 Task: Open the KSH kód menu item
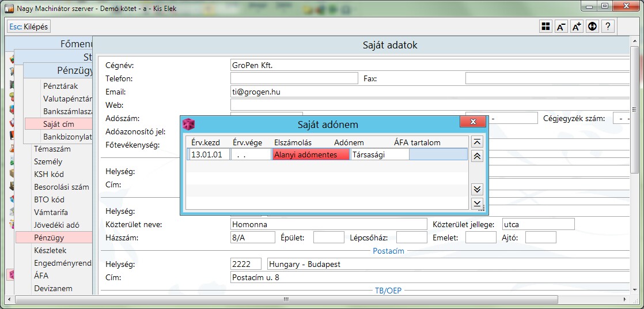(x=49, y=174)
